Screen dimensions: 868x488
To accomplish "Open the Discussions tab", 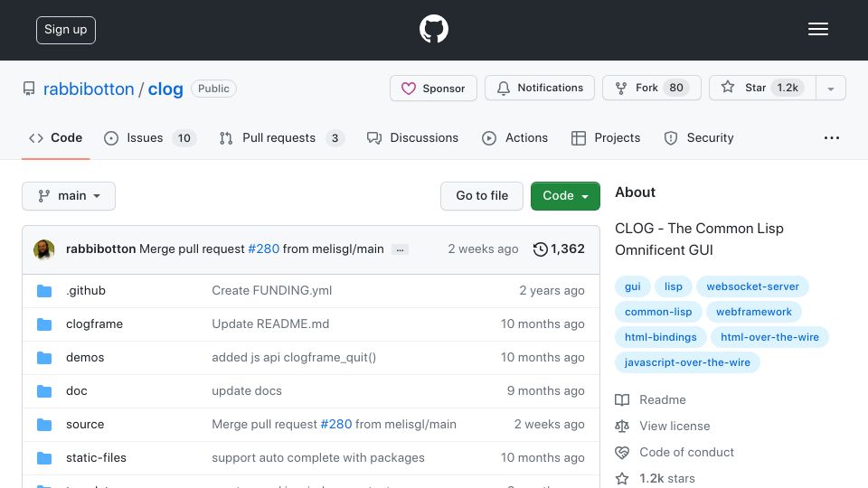I will [x=413, y=137].
